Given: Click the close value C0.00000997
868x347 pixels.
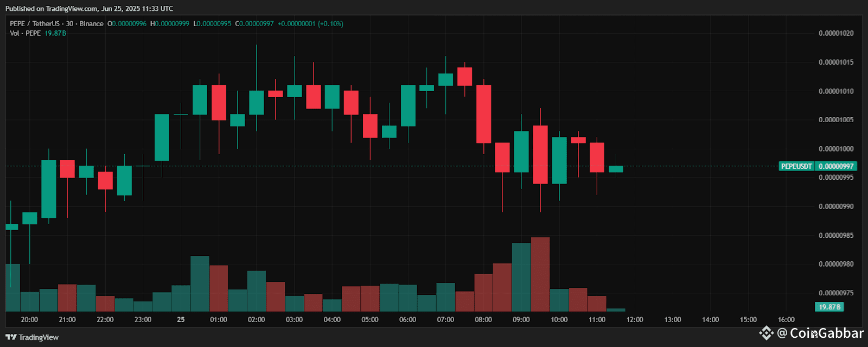Looking at the screenshot, I should coord(254,24).
